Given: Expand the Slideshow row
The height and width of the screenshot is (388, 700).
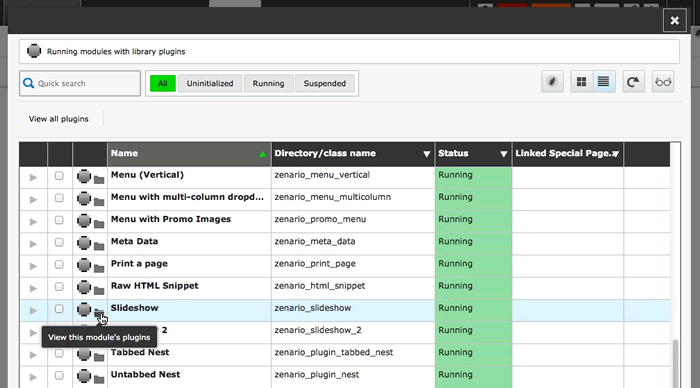Looking at the screenshot, I should point(33,310).
